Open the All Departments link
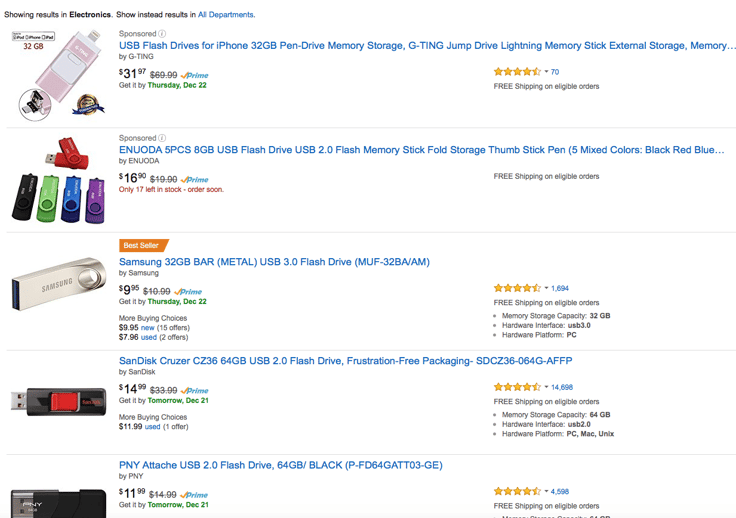Viewport: 736px width, 518px height. click(x=226, y=15)
